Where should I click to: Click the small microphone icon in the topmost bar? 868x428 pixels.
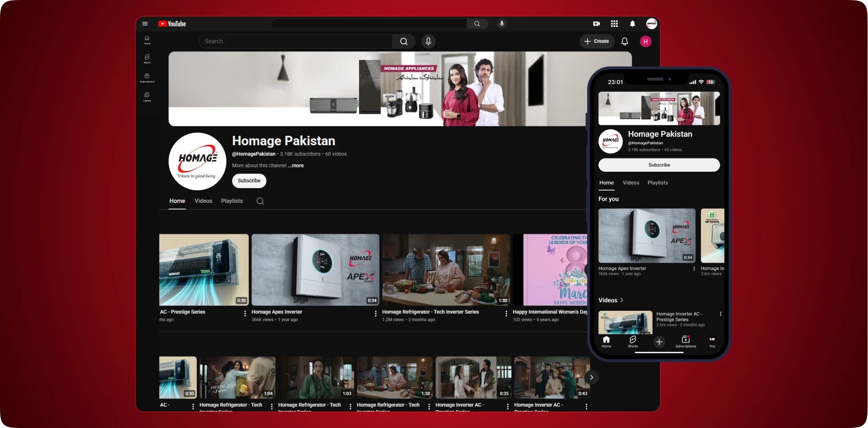coord(502,24)
